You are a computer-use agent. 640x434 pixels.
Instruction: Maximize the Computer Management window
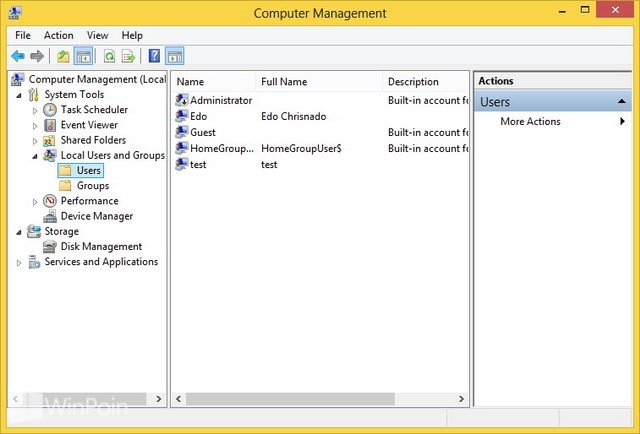[585, 10]
